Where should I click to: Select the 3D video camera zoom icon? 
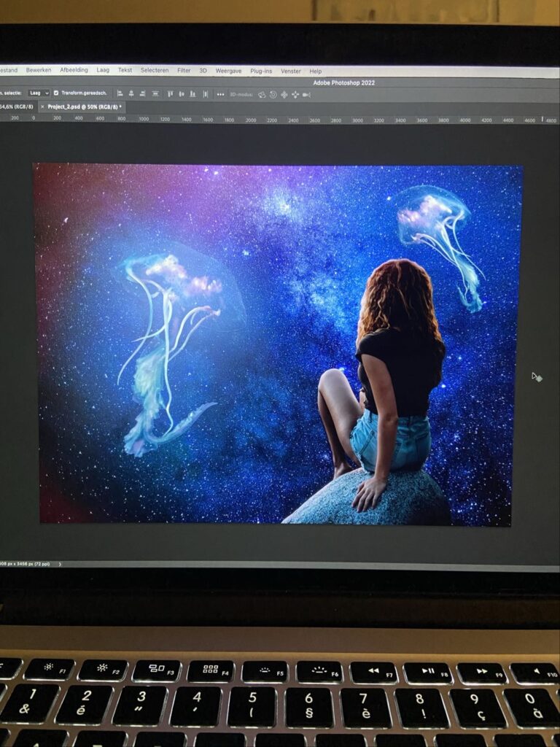(306, 95)
